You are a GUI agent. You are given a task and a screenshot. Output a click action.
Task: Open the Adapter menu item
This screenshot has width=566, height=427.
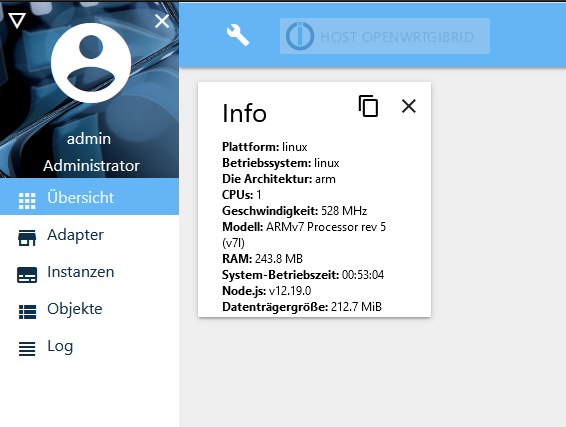pos(89,235)
